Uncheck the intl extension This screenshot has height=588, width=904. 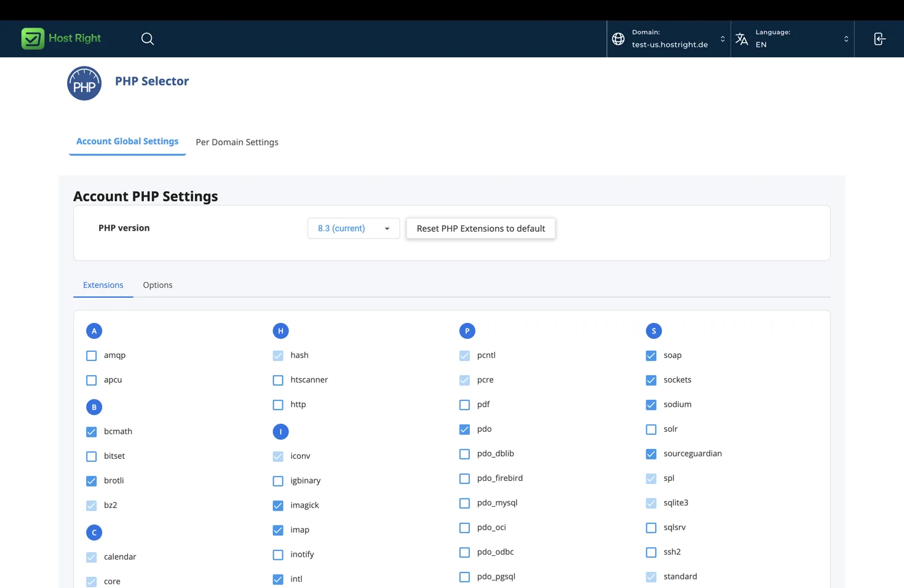pyautogui.click(x=278, y=579)
